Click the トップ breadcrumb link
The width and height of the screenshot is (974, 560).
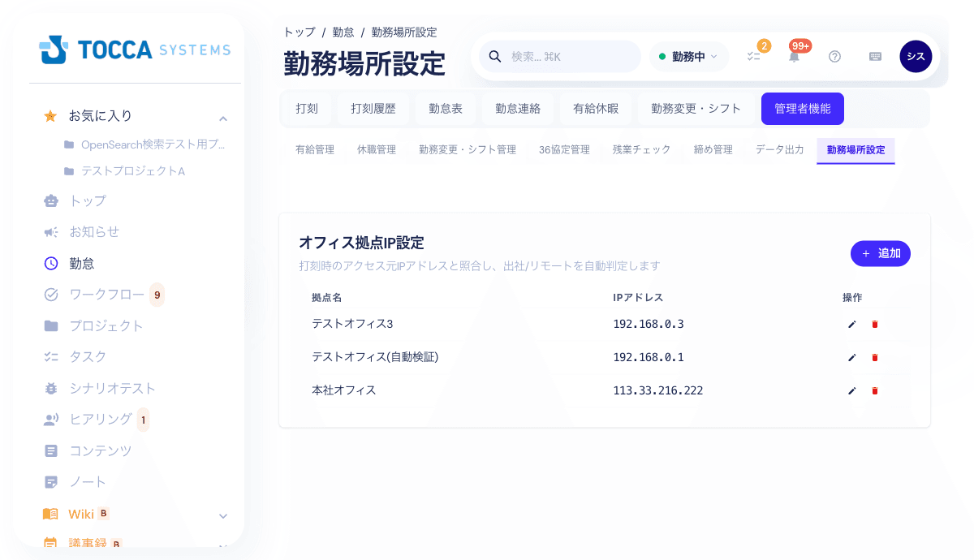299,32
